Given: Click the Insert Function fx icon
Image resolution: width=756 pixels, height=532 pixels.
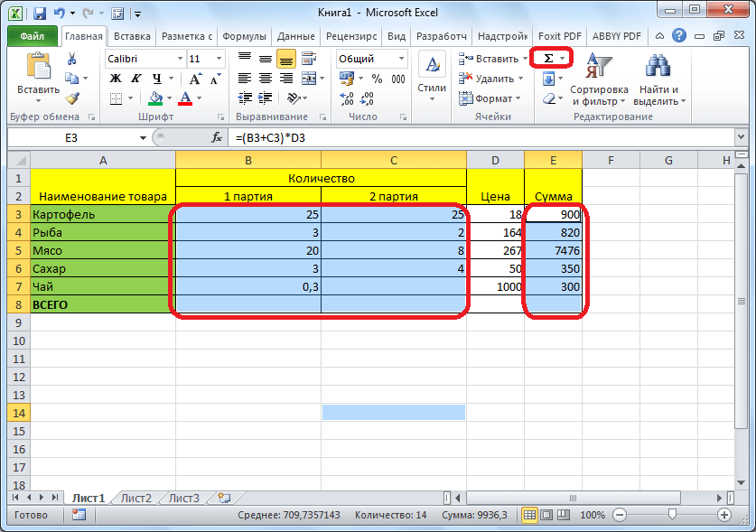Looking at the screenshot, I should [x=217, y=138].
